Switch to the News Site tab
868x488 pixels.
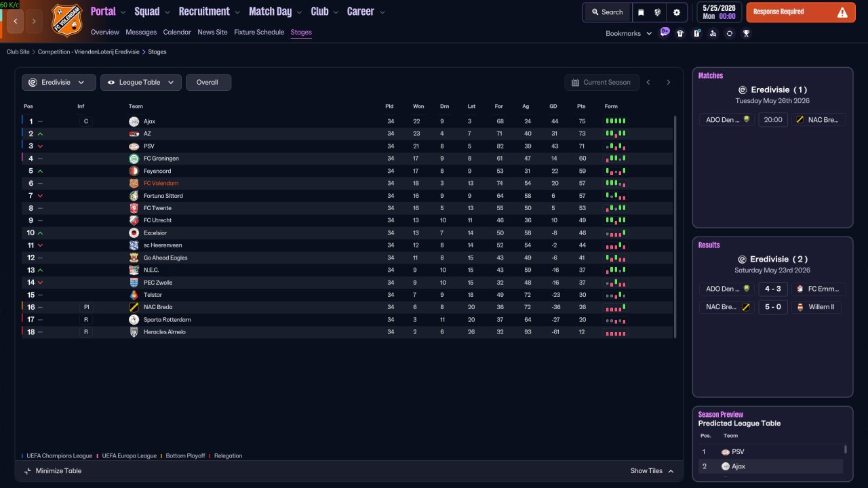coord(212,32)
